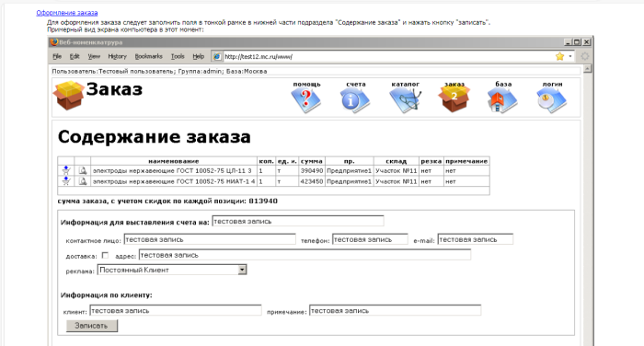
Task: Click the e-mail input field
Action: tap(476, 239)
